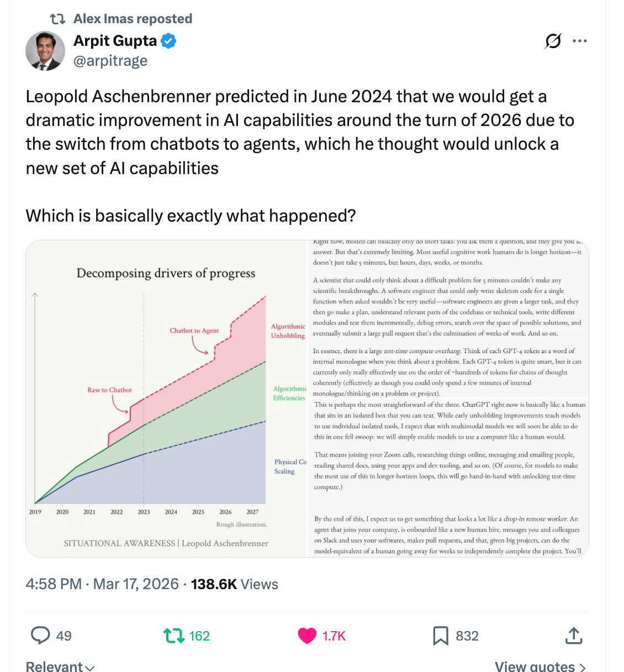Open the View quotes link
Image resolution: width=624 pixels, height=672 pixels.
tap(540, 666)
